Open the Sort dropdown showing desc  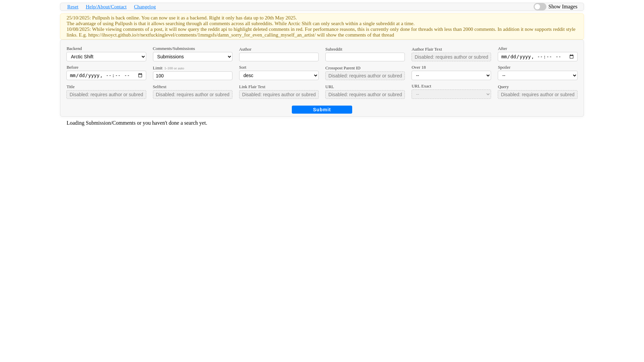point(279,75)
